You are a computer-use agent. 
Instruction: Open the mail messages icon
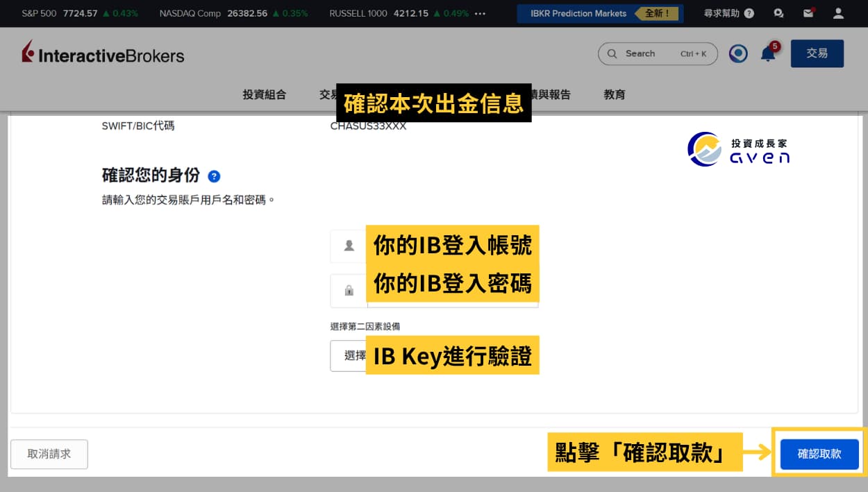808,13
